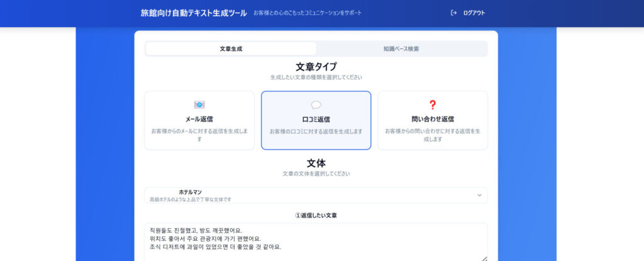This screenshot has width=644, height=261.
Task: Click the ログアウト button
Action: pyautogui.click(x=468, y=13)
